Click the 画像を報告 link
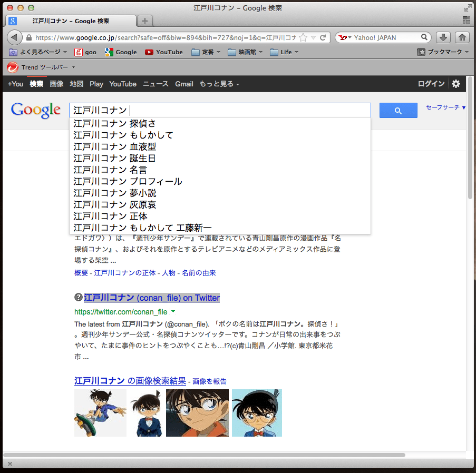Image resolution: width=476 pixels, height=473 pixels. [209, 381]
